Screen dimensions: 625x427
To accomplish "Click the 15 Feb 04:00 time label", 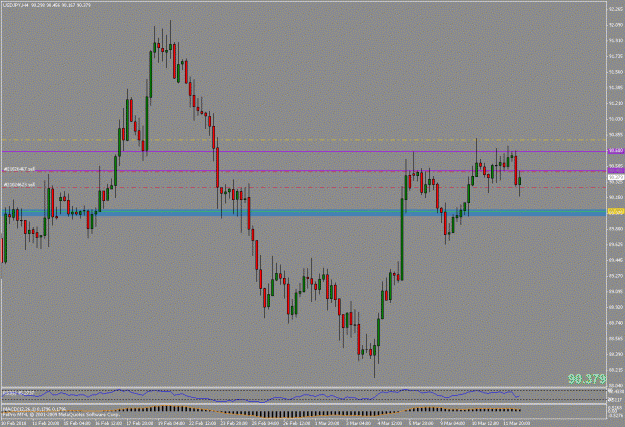I will (x=76, y=423).
